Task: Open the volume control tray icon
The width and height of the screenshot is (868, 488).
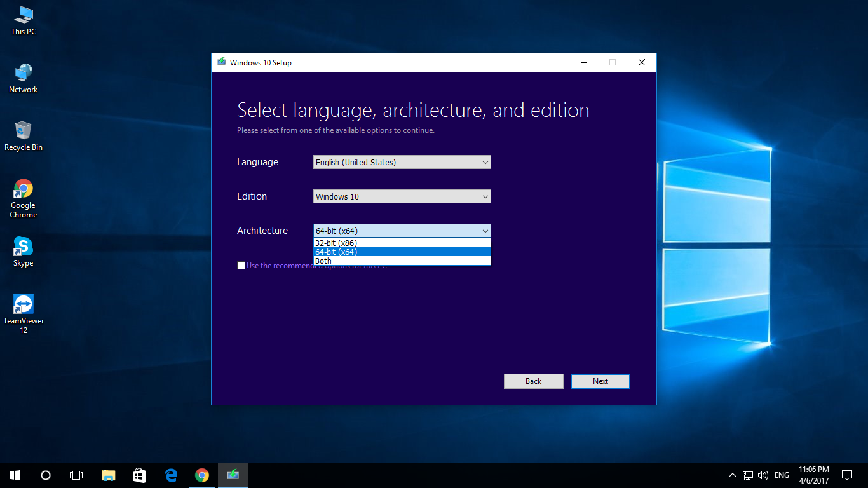Action: pyautogui.click(x=763, y=475)
